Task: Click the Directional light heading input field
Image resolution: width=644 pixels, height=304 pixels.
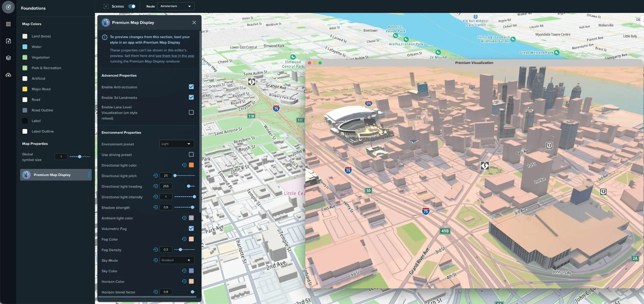Action: 166,186
